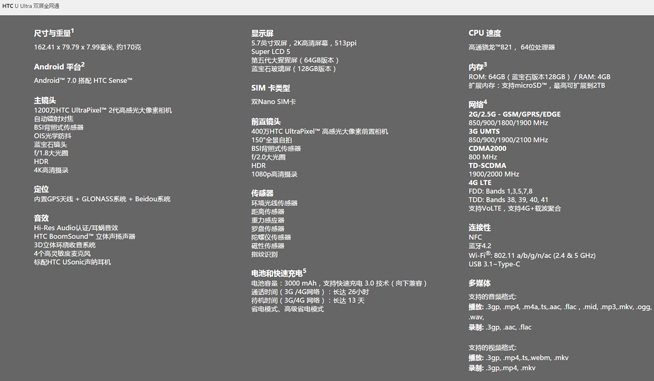Image resolution: width=654 pixels, height=381 pixels.
Task: Click the 3G UMTS label
Action: click(484, 131)
